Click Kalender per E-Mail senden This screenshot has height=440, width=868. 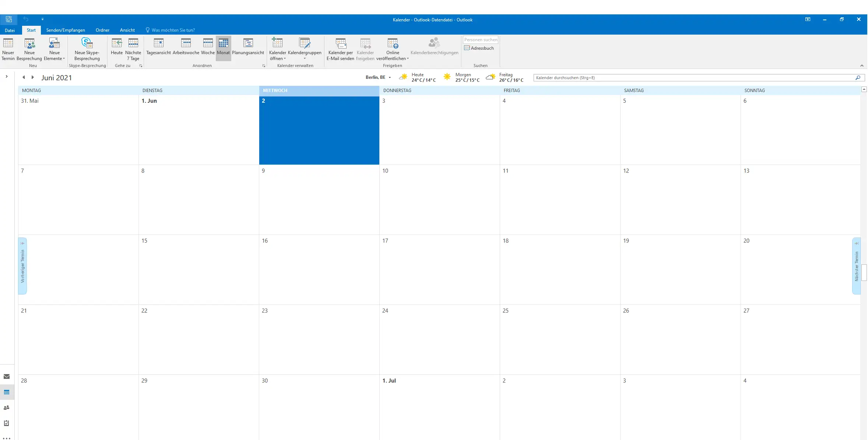tap(340, 49)
